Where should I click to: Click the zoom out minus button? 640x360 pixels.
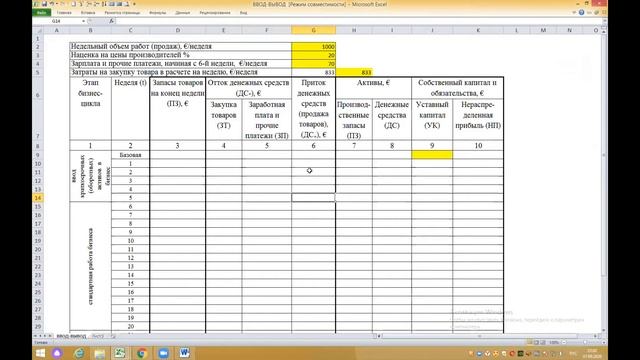tap(564, 342)
